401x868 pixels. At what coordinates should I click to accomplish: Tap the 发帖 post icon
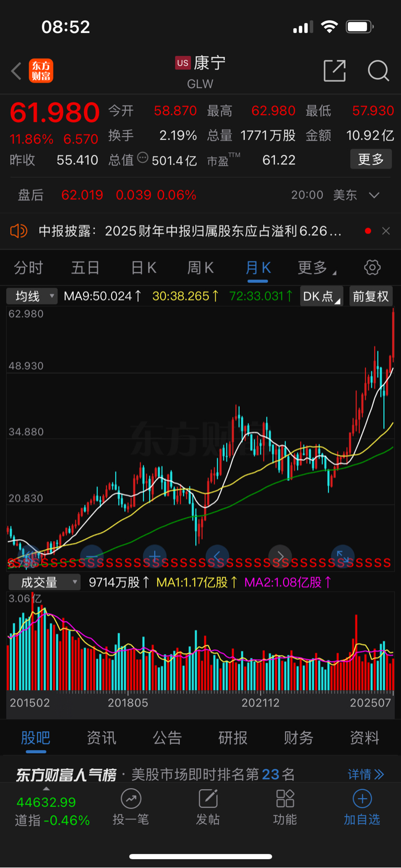(208, 799)
